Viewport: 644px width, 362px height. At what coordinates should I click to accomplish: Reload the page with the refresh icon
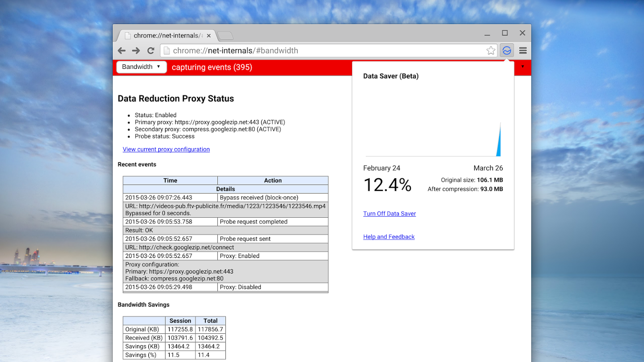tap(150, 51)
